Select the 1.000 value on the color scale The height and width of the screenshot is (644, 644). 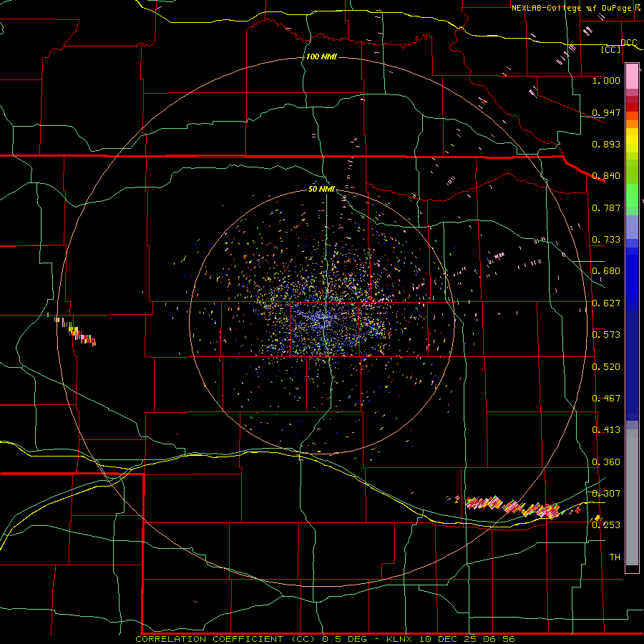(x=606, y=80)
